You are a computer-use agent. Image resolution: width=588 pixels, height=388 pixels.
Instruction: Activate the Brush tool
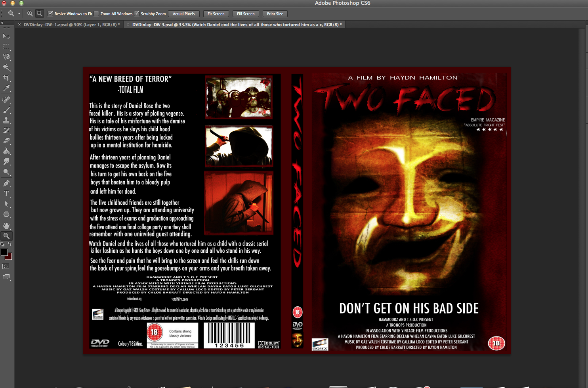[6, 109]
